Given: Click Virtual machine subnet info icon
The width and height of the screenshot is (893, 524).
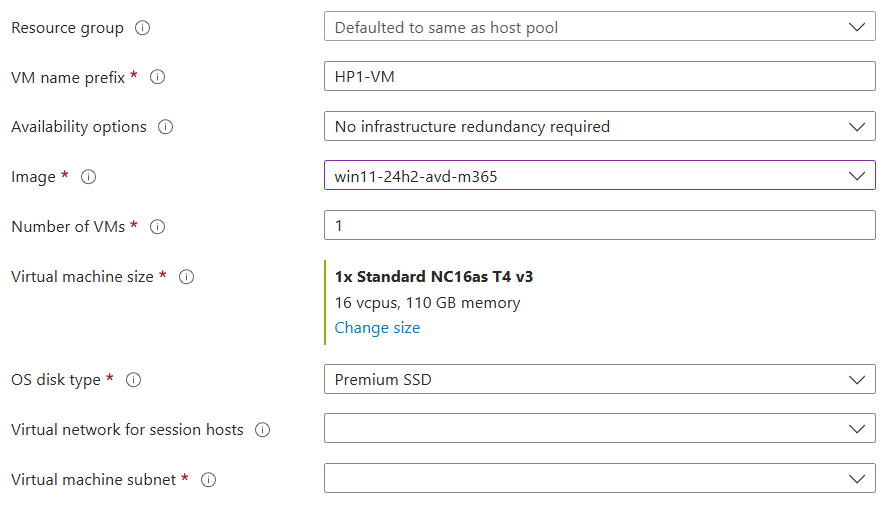Looking at the screenshot, I should tap(209, 480).
